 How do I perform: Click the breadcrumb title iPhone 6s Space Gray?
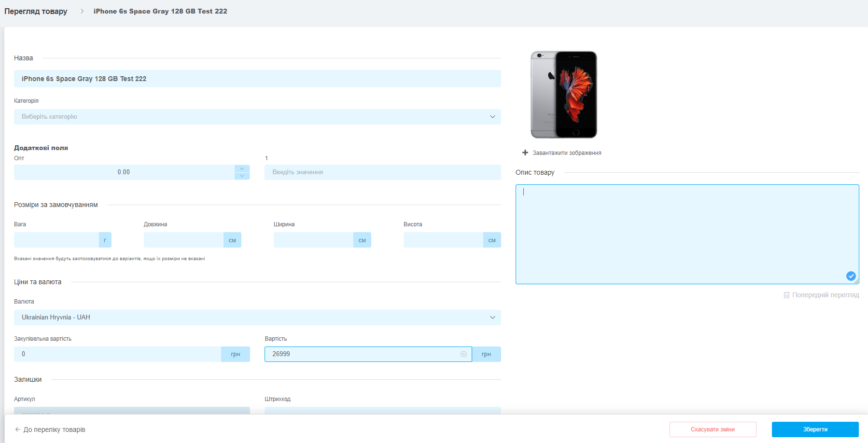(160, 11)
